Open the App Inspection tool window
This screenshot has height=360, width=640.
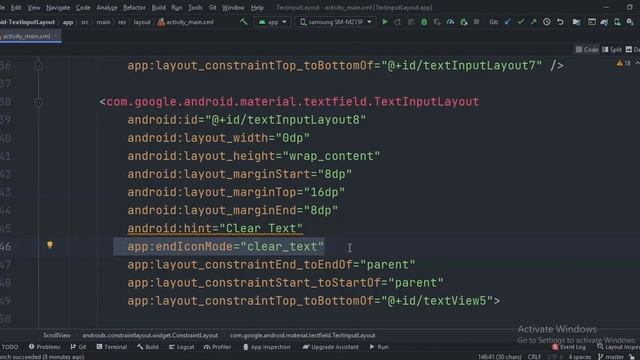click(267, 347)
